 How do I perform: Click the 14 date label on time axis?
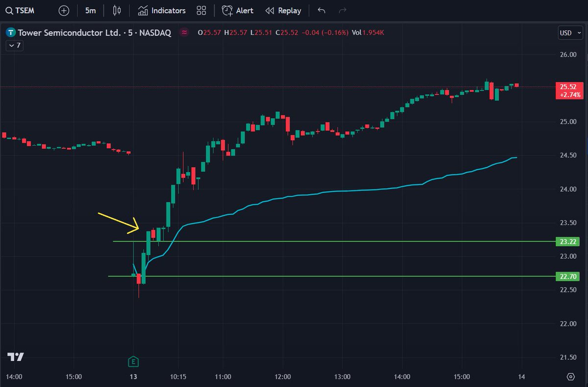click(x=521, y=377)
